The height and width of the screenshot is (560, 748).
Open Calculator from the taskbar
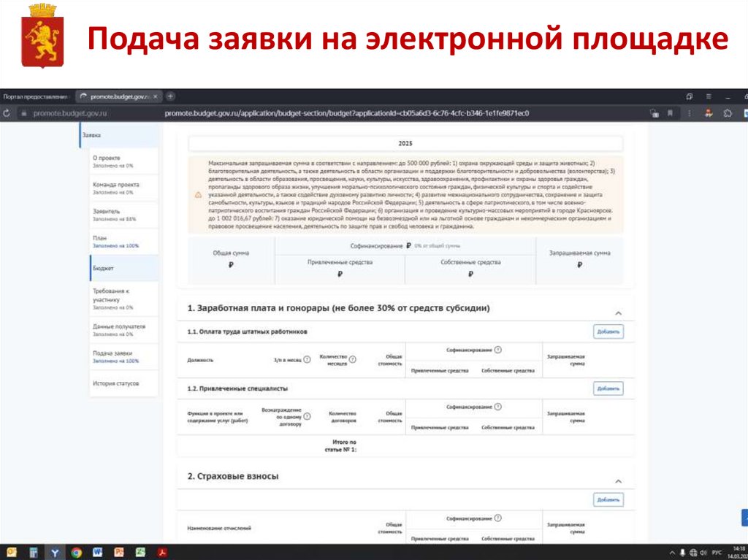pos(33,553)
